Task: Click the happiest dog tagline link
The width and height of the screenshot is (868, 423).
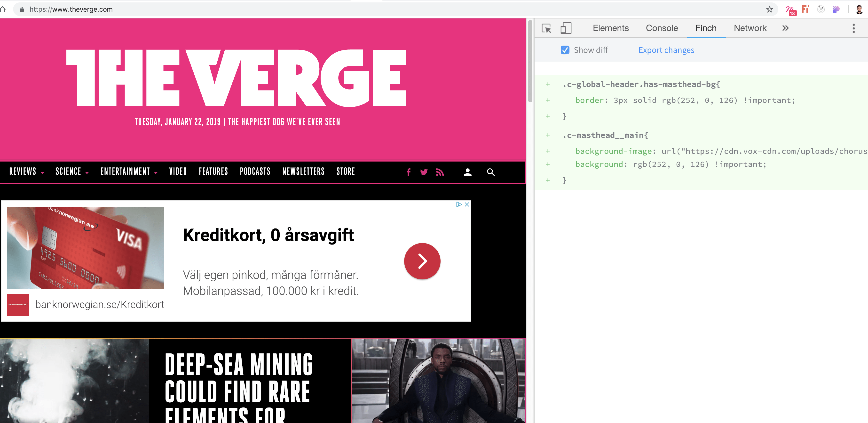Action: point(284,122)
